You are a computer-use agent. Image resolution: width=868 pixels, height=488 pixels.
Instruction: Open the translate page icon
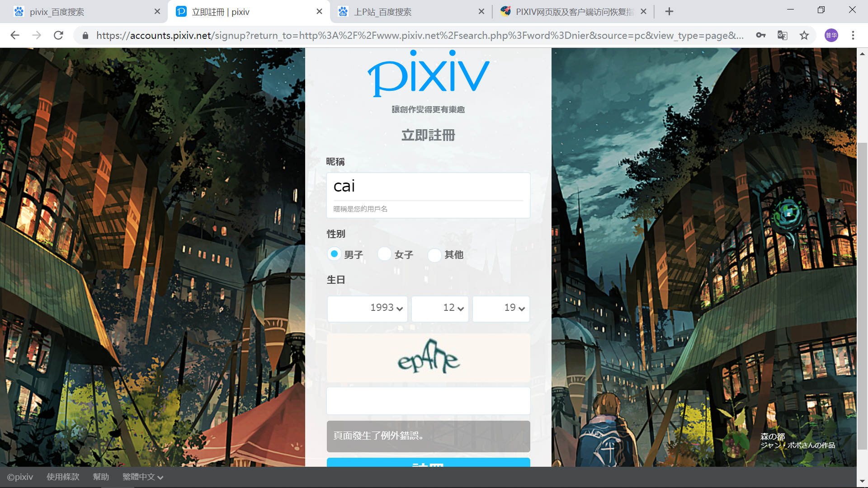point(782,35)
